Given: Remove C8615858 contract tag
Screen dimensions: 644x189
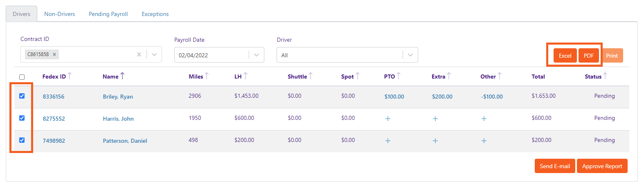Looking at the screenshot, I should coord(54,54).
